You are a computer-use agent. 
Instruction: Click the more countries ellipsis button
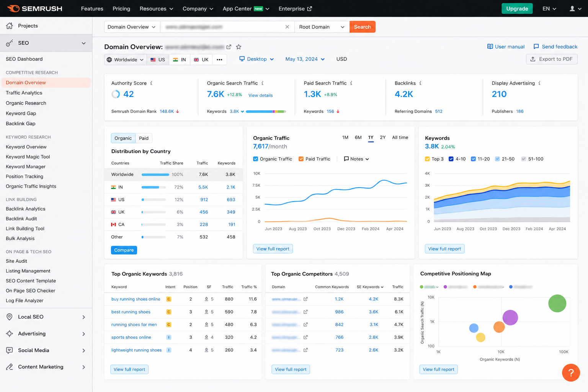(219, 60)
